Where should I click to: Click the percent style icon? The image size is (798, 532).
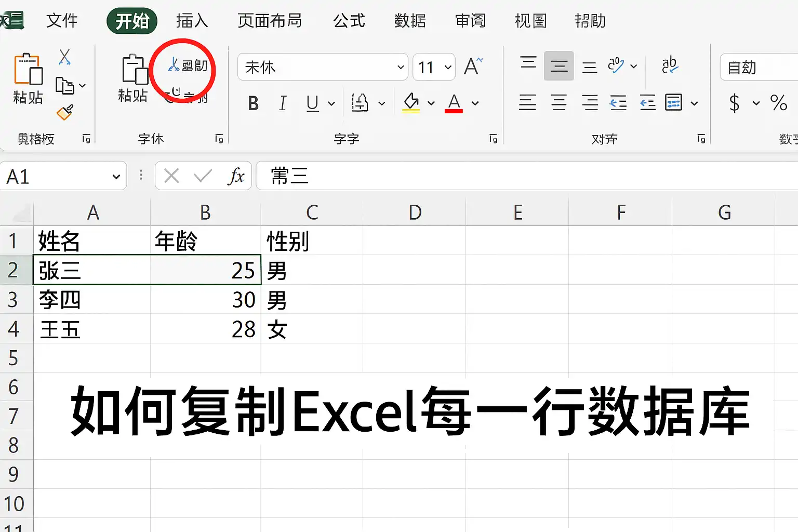click(x=778, y=103)
